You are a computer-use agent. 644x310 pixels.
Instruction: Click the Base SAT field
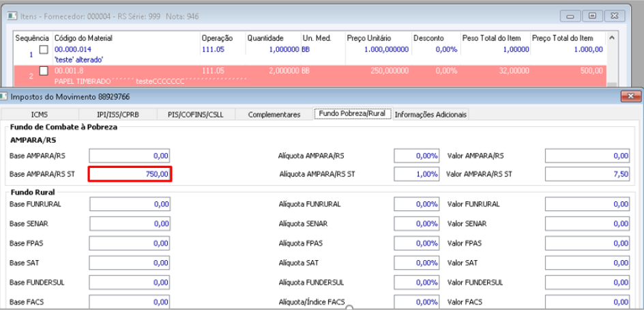tap(130, 263)
